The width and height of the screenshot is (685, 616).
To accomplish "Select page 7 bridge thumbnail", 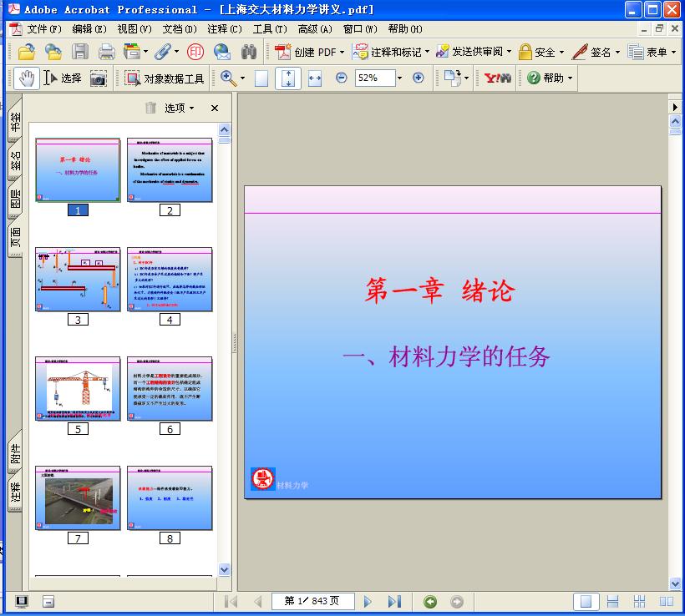I will point(78,497).
